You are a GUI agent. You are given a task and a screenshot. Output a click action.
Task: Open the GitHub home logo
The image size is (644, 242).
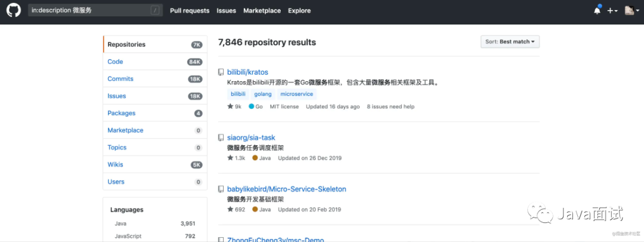(14, 10)
